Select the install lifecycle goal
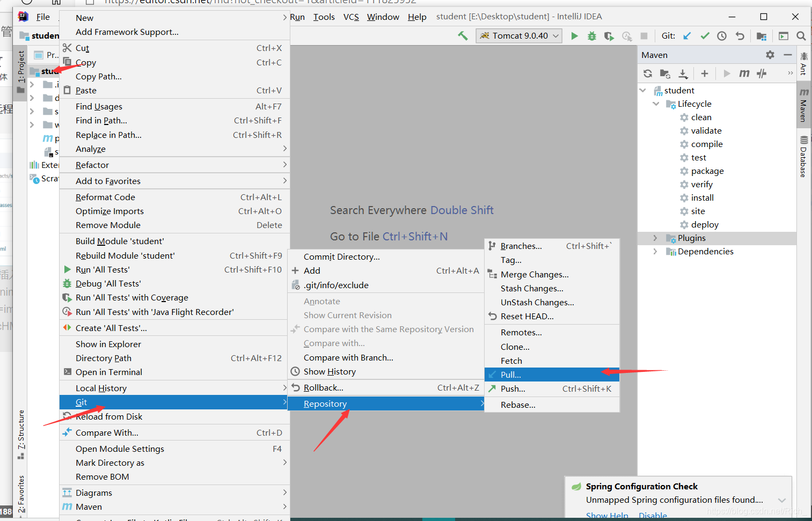This screenshot has height=521, width=812. pos(702,197)
